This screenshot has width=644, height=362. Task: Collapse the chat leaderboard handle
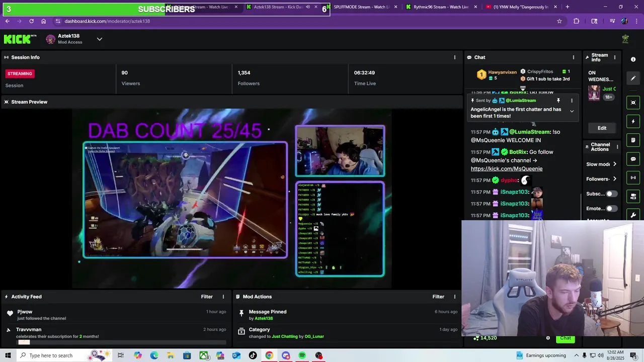[x=523, y=88]
